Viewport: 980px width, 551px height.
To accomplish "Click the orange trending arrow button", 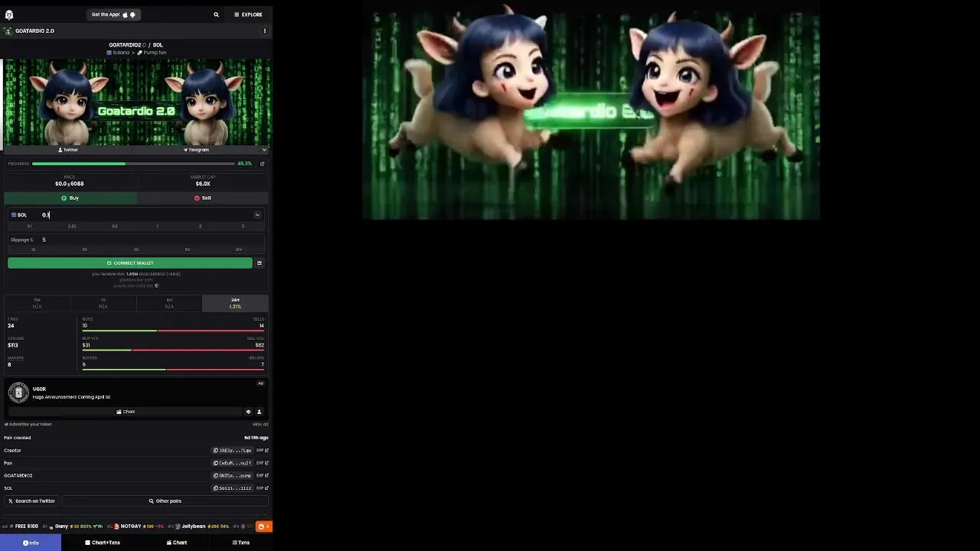I will coord(263,527).
